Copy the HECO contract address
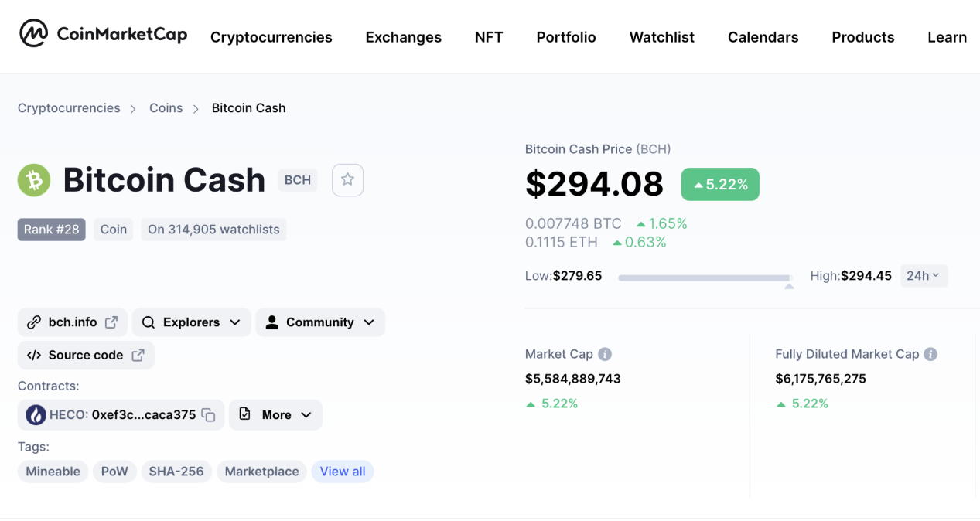Viewport: 980px width, 521px height. (x=209, y=415)
